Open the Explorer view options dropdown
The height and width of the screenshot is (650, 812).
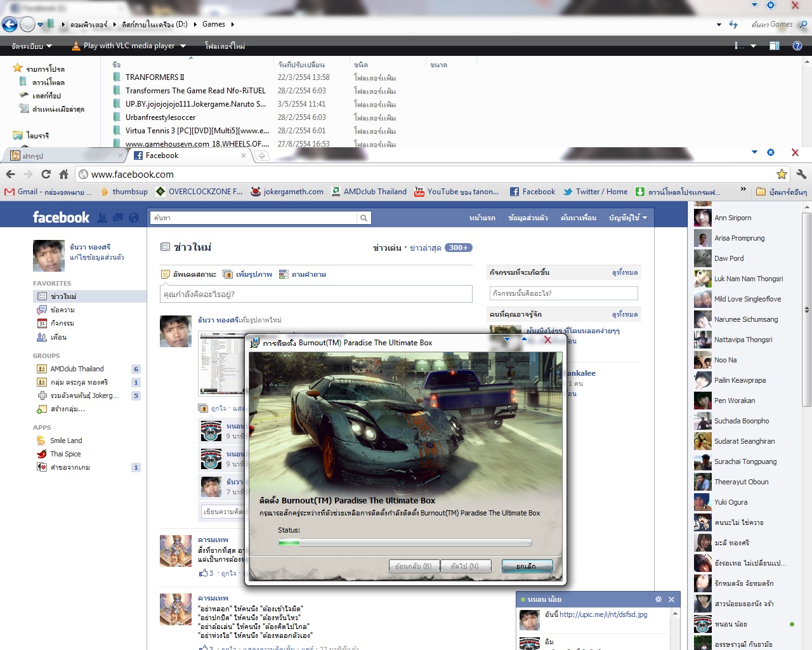pyautogui.click(x=753, y=46)
